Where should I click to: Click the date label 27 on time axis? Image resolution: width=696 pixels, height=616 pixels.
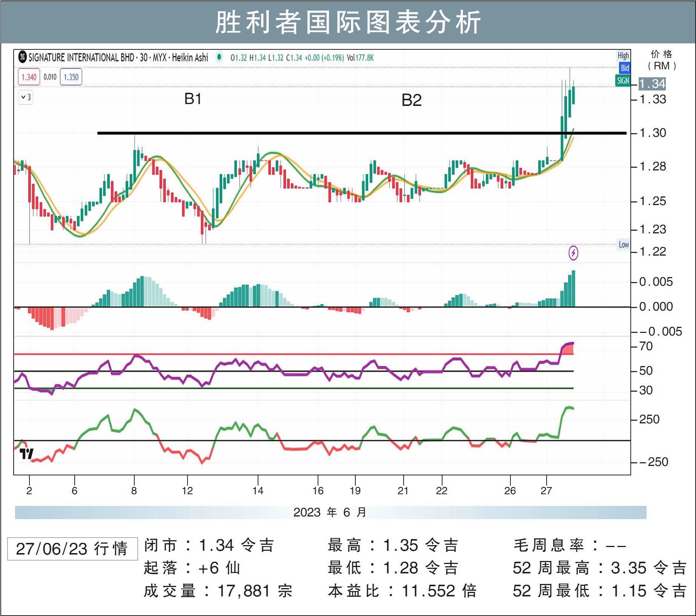pyautogui.click(x=546, y=490)
